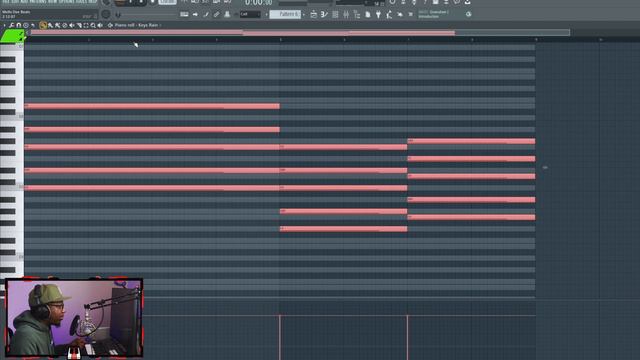Image resolution: width=640 pixels, height=360 pixels.
Task: Click the velocity bar at bar 7 in event lane
Action: click(x=407, y=337)
